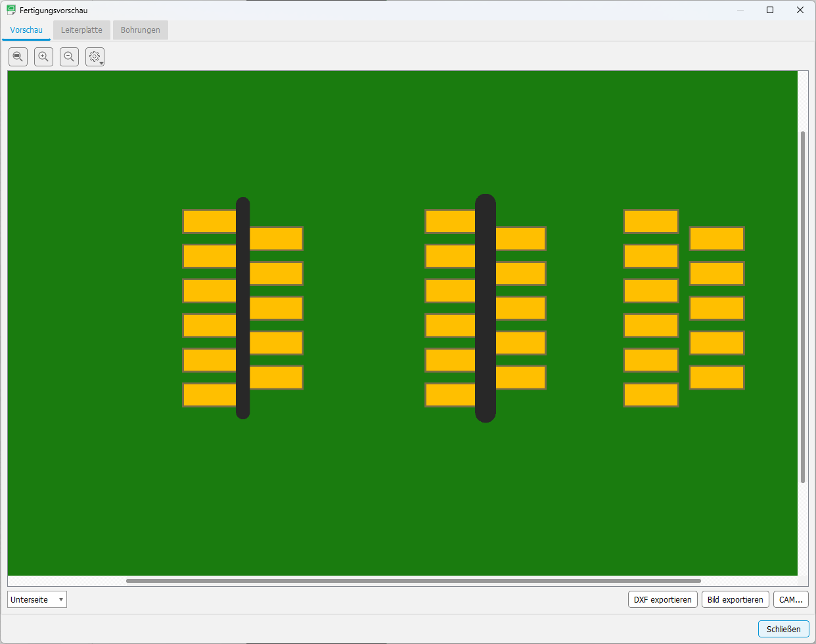The image size is (816, 644).
Task: Open the Unterseite side dropdown
Action: tap(37, 599)
